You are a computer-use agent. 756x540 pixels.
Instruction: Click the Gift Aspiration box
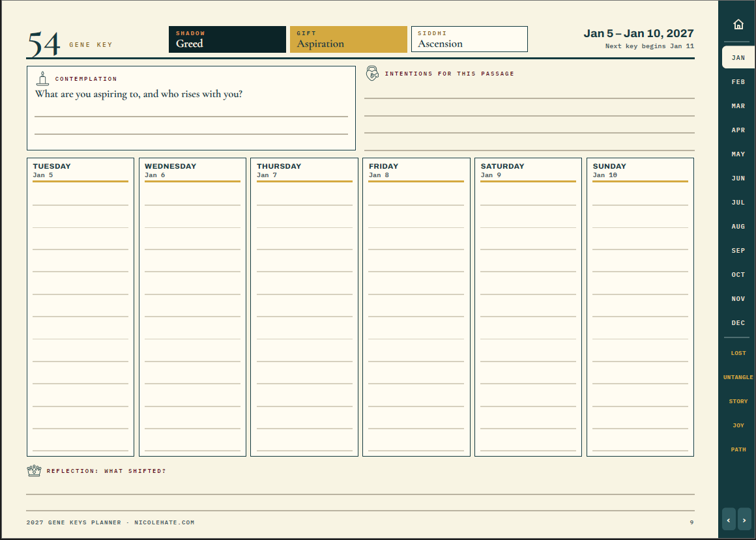pos(349,39)
